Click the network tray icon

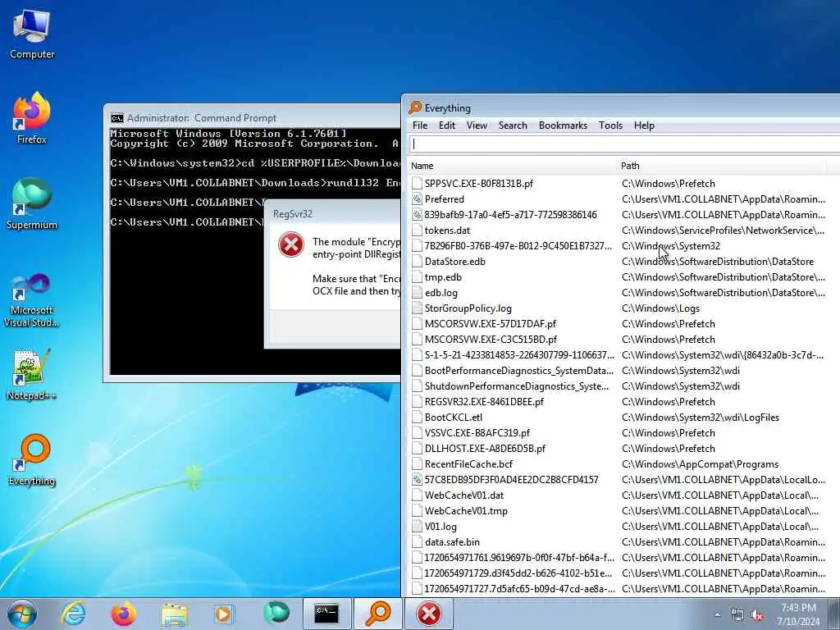click(737, 615)
